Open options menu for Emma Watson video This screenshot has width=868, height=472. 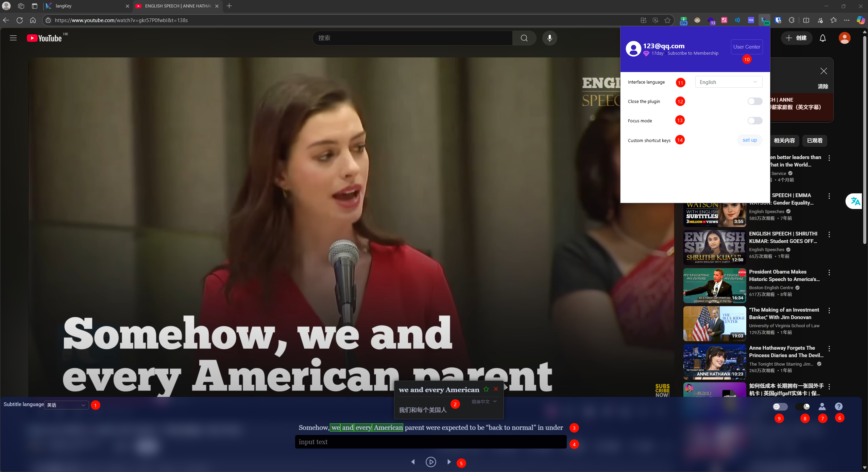pyautogui.click(x=829, y=196)
